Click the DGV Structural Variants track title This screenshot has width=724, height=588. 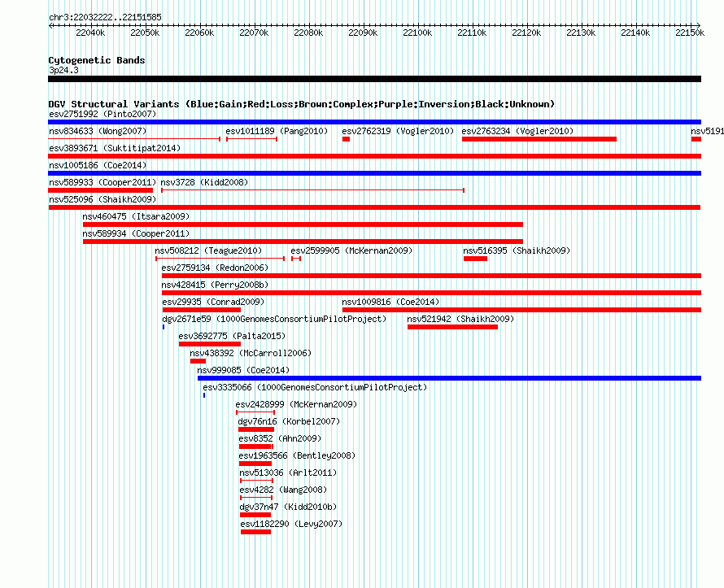click(x=301, y=104)
